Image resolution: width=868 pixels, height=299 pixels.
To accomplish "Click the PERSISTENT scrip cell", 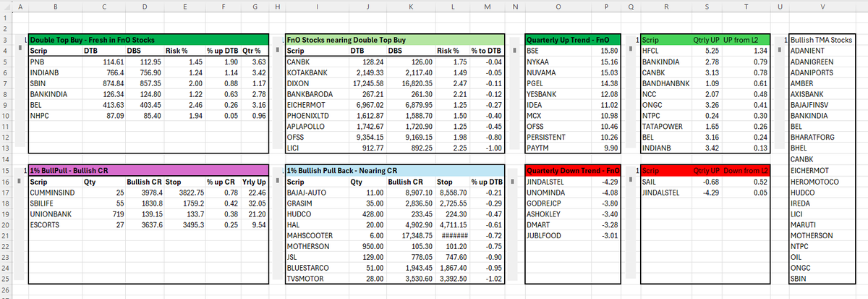I will click(x=558, y=137).
